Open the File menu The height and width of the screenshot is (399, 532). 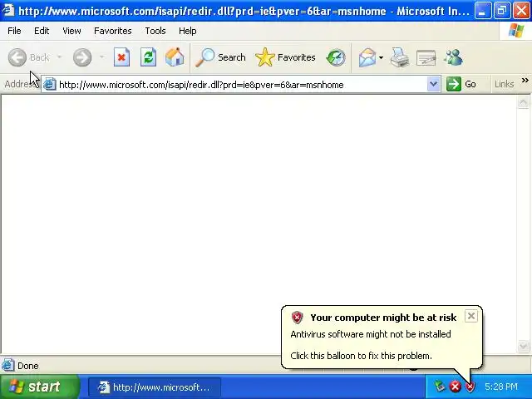tap(14, 31)
